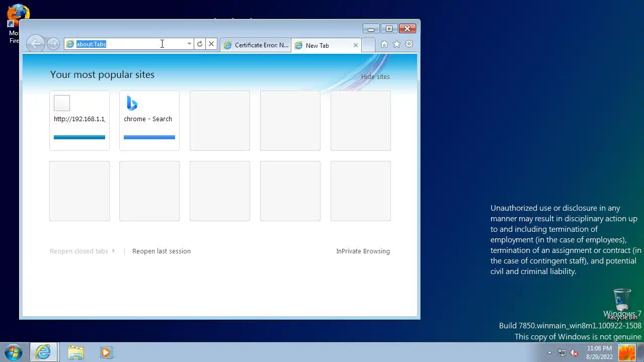Open a blank new tab button
This screenshot has height=362, width=644.
(368, 45)
